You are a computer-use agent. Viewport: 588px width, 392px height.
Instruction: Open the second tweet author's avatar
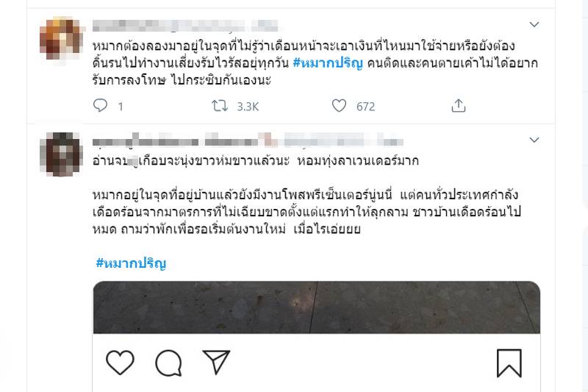[x=61, y=154]
